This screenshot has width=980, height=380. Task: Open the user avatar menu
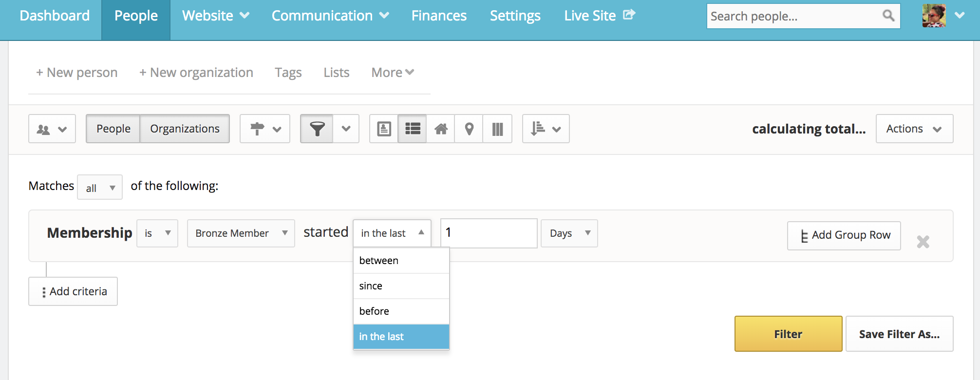click(943, 16)
